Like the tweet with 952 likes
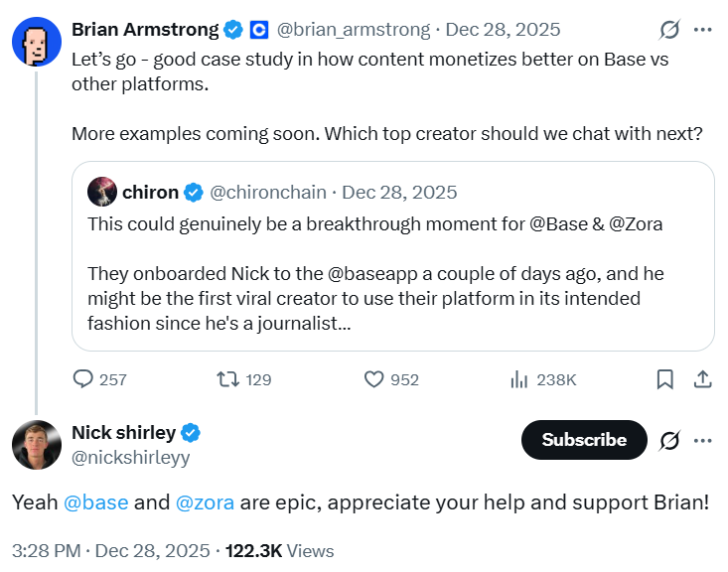 [x=373, y=378]
